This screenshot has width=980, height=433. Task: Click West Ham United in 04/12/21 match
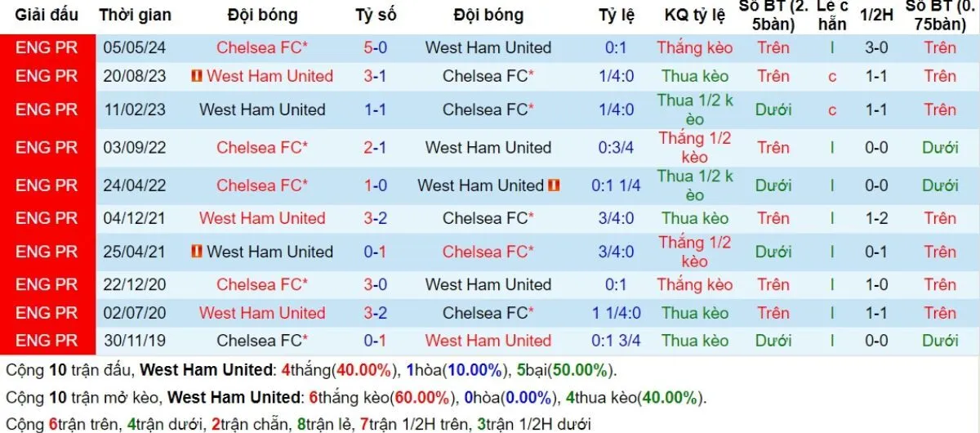(x=262, y=218)
